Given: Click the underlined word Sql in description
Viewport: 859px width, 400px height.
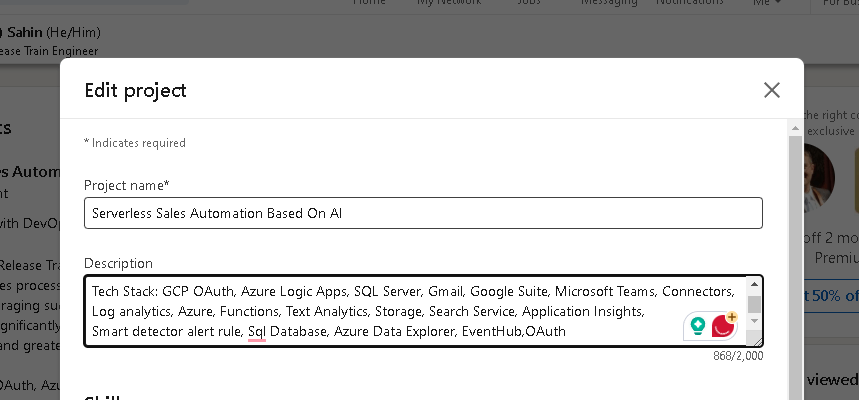Looking at the screenshot, I should pyautogui.click(x=257, y=332).
